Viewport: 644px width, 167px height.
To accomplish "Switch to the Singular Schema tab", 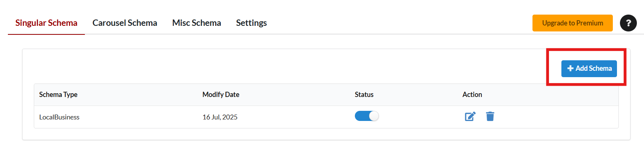I will (x=46, y=23).
